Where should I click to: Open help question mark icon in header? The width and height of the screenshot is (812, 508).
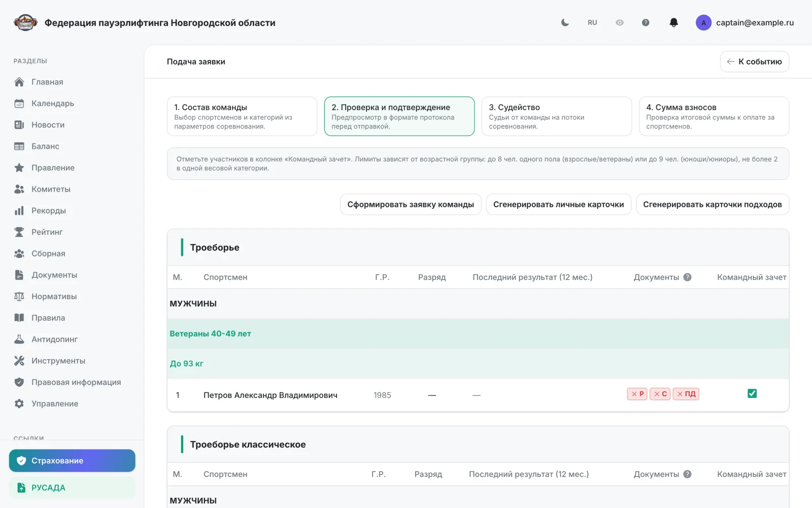tap(646, 22)
